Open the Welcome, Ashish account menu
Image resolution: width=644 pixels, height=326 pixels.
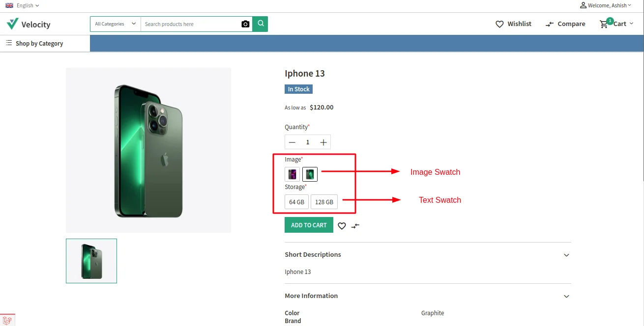click(x=606, y=5)
